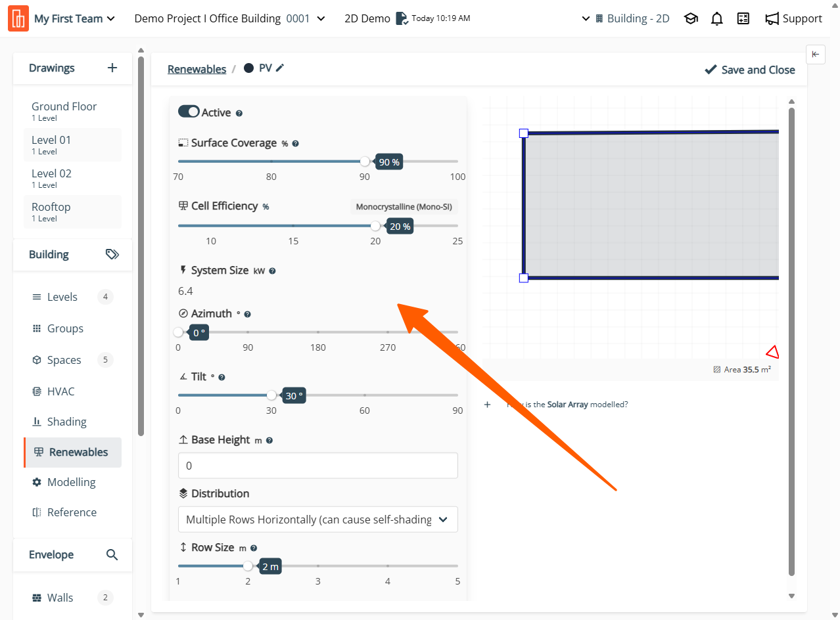This screenshot has width=840, height=620.
Task: Click the graduation cap learning icon
Action: tap(691, 19)
